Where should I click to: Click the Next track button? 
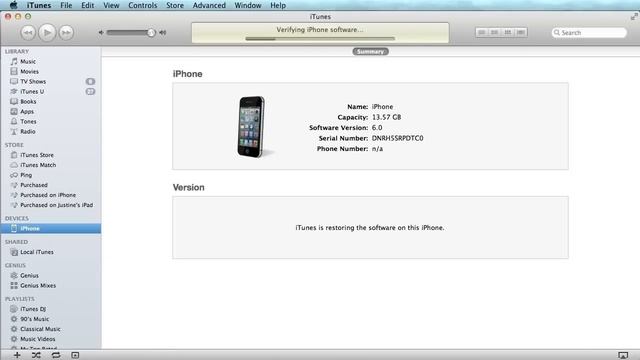pyautogui.click(x=66, y=32)
